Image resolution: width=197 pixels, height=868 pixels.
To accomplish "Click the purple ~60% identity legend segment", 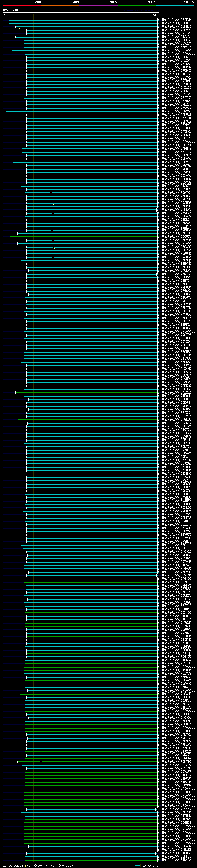I will pos(99,6).
